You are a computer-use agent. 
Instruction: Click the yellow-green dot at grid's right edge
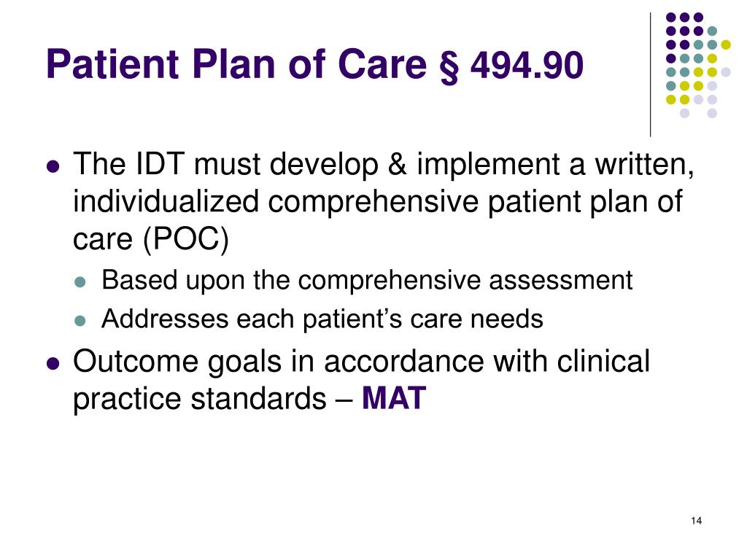[726, 44]
